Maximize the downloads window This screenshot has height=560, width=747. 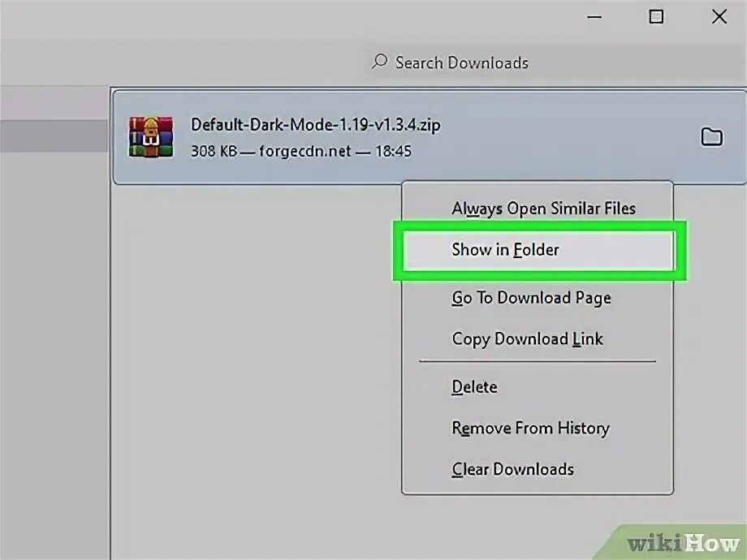[x=656, y=17]
